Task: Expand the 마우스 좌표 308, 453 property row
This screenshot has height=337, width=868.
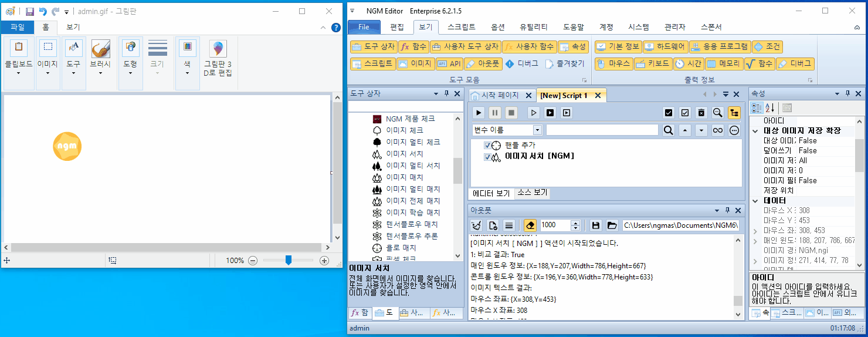Action: coord(755,231)
